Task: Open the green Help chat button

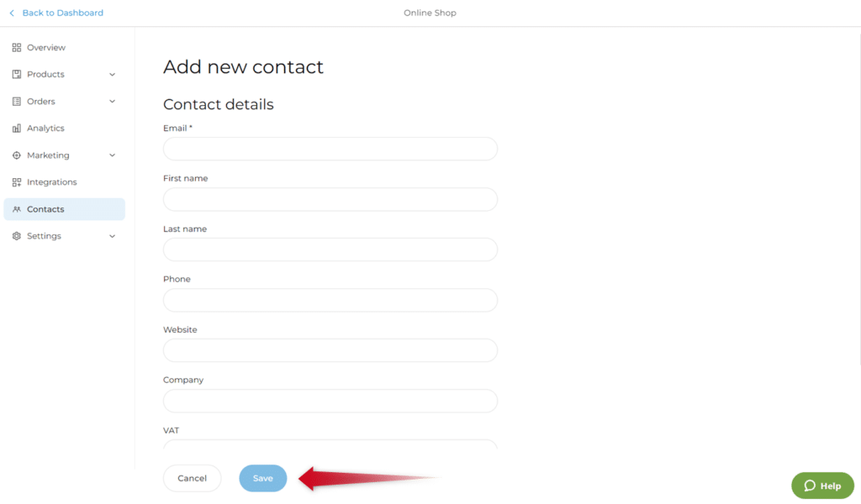Action: point(822,486)
